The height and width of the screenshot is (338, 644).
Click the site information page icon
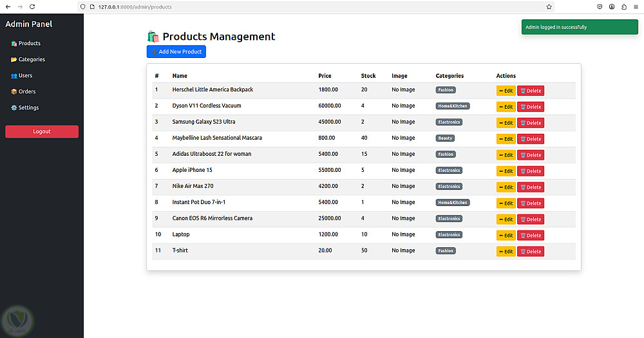tap(91, 6)
